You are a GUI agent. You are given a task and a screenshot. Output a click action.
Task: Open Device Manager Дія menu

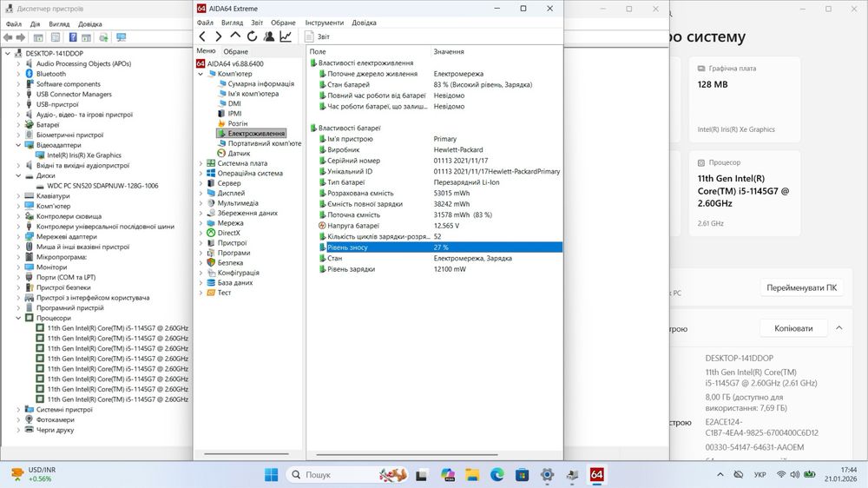[x=35, y=24]
